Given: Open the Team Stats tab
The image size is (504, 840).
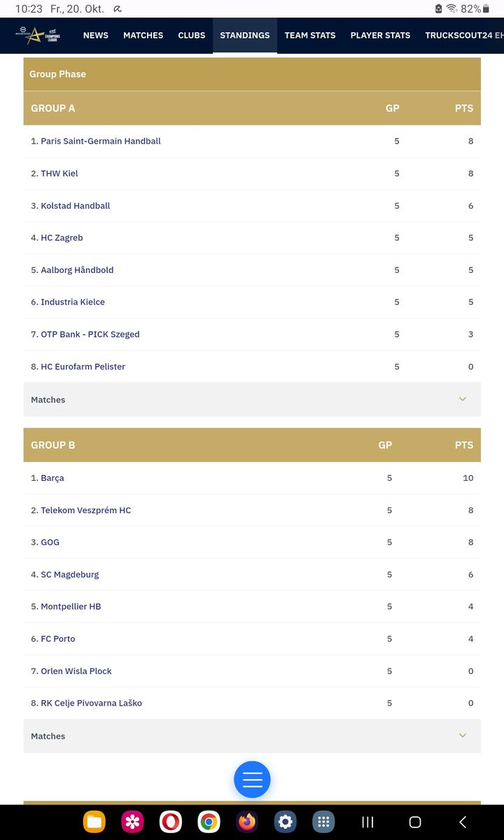Looking at the screenshot, I should (309, 35).
